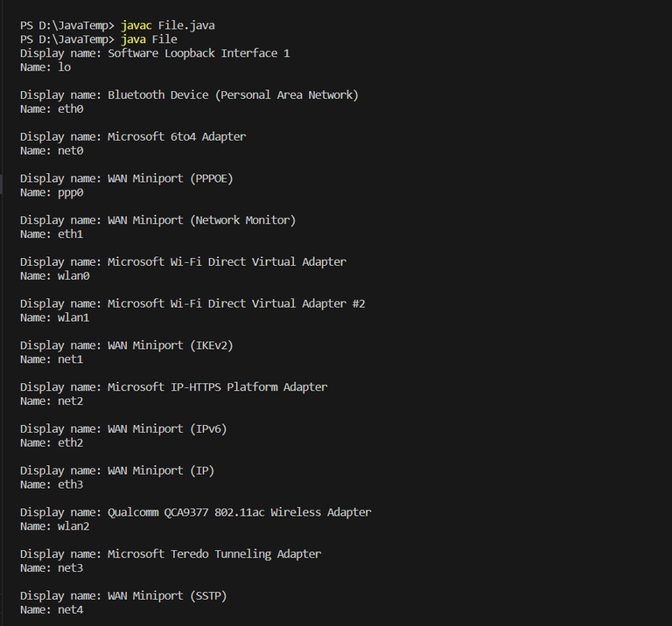Select the Bluetooth Device display name line
Viewport: 672px width, 626px height.
[189, 94]
